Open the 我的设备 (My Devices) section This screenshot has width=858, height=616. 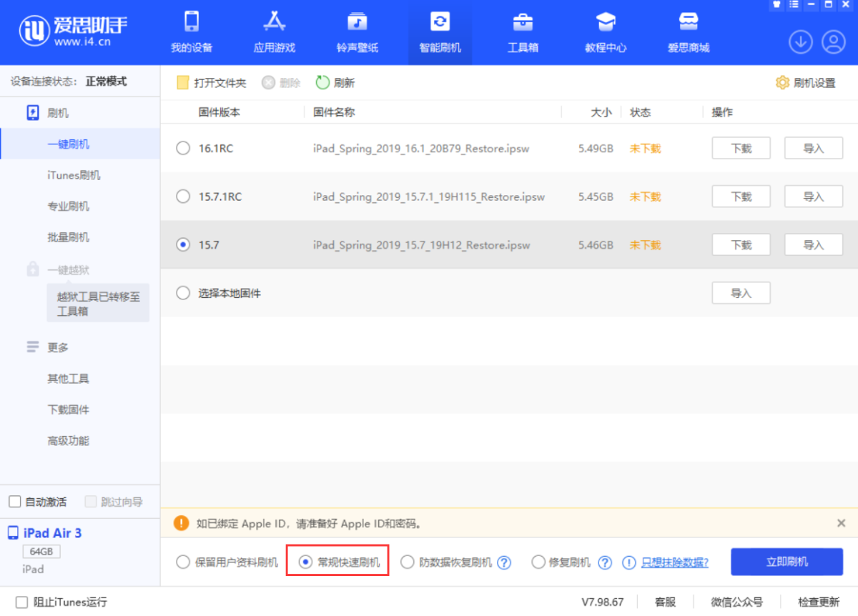(x=190, y=32)
